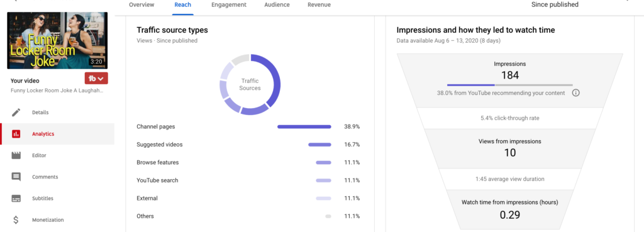Open the red TubeBuddy dropdown button
This screenshot has height=232, width=644.
(x=96, y=79)
